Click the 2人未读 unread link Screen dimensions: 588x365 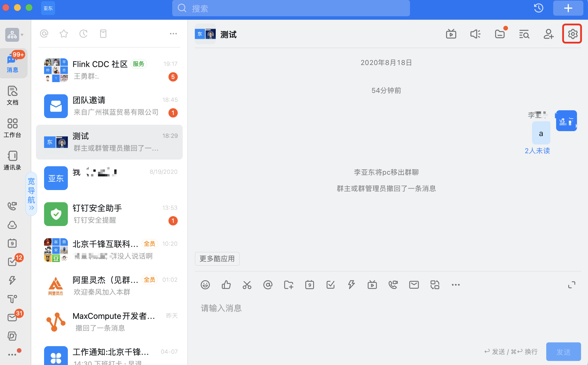pos(537,151)
